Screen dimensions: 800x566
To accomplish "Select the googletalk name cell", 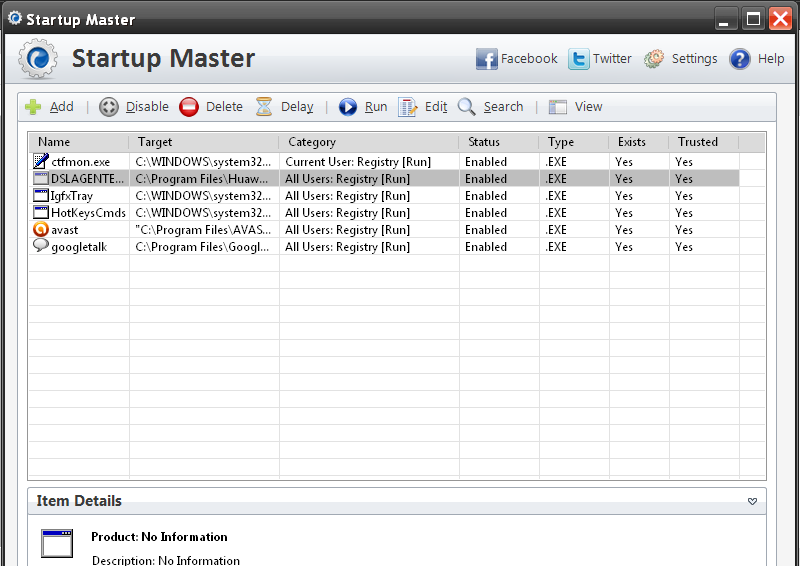I will pos(79,247).
